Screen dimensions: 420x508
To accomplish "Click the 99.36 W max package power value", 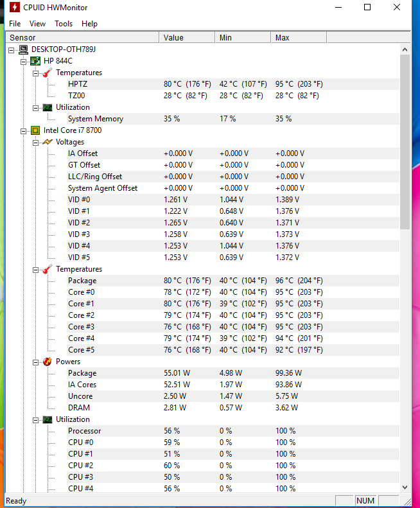I will [288, 373].
